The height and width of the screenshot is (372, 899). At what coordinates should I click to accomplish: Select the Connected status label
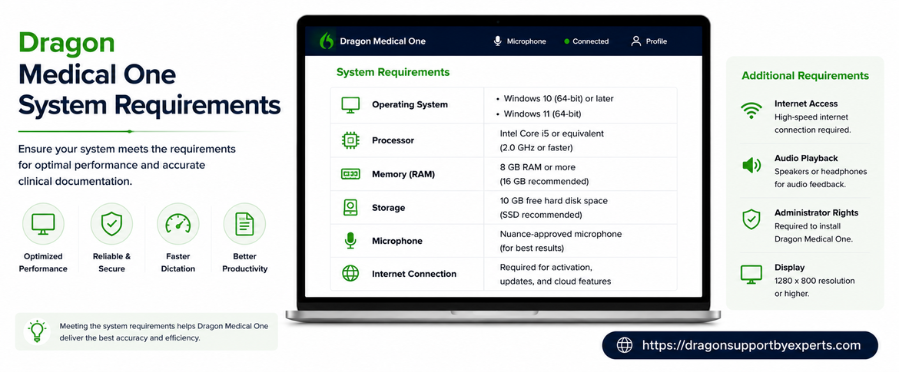(x=591, y=41)
